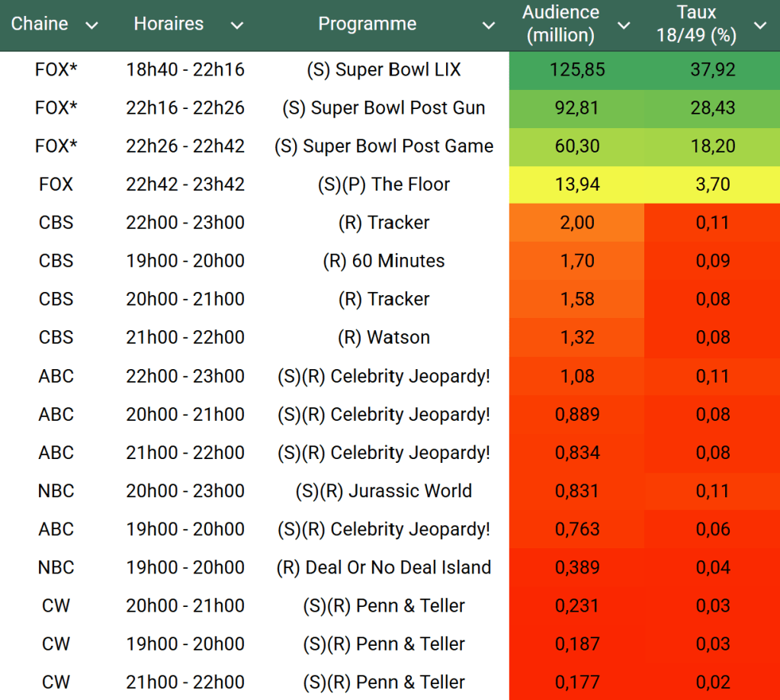
Task: Select the 60 Minutes programme row
Action: click(x=384, y=261)
